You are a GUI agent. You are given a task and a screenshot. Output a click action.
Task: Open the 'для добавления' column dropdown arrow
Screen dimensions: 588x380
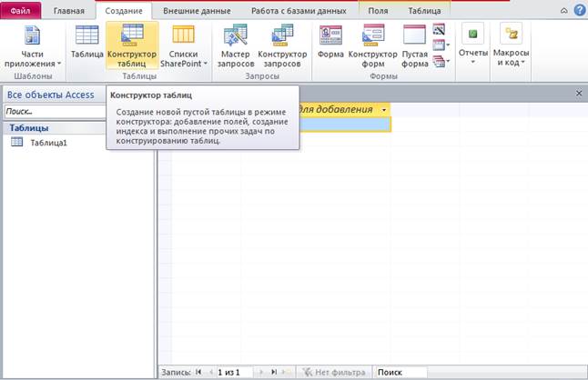click(x=384, y=110)
